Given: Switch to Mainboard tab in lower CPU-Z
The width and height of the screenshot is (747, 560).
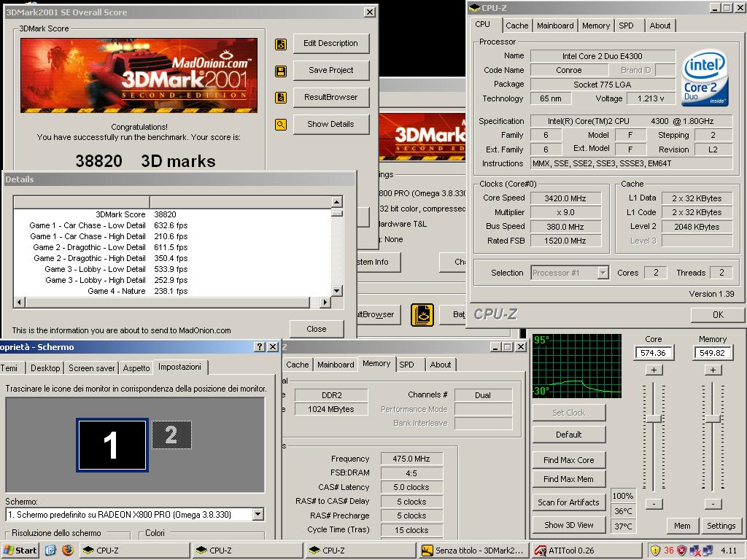Looking at the screenshot, I should pyautogui.click(x=336, y=365).
